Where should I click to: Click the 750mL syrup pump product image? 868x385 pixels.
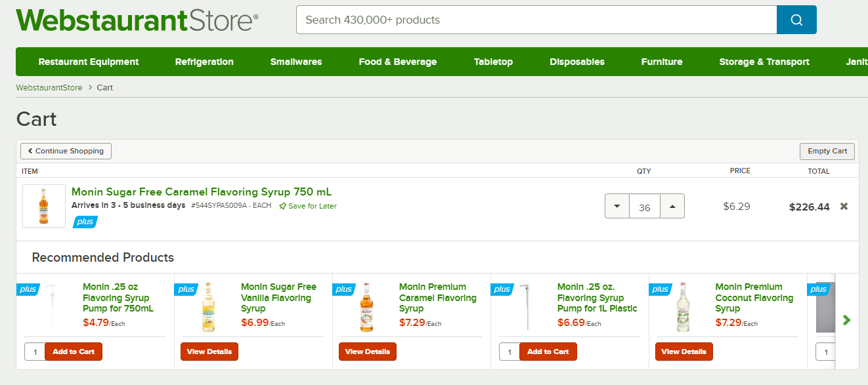tap(52, 307)
